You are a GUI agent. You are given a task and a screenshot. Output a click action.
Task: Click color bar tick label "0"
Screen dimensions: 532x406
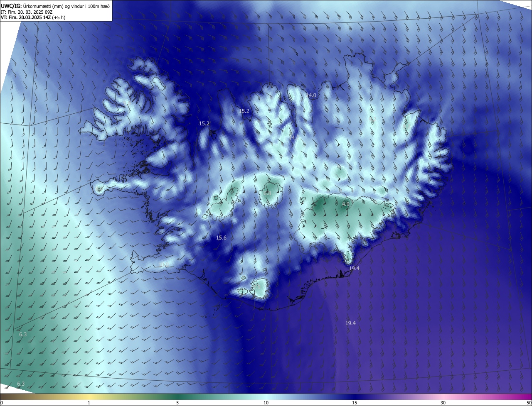(2, 403)
